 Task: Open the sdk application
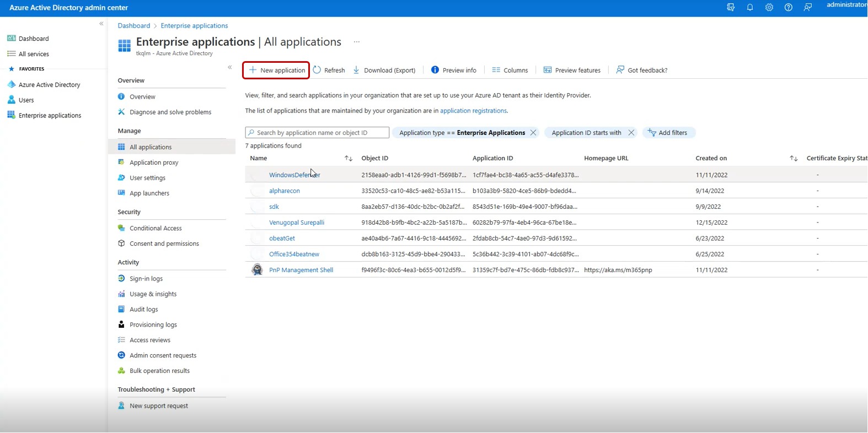274,207
